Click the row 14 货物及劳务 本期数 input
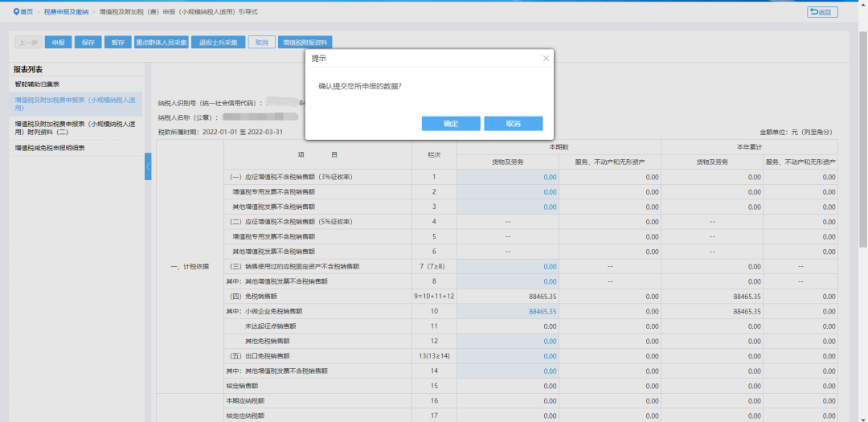 (x=508, y=371)
